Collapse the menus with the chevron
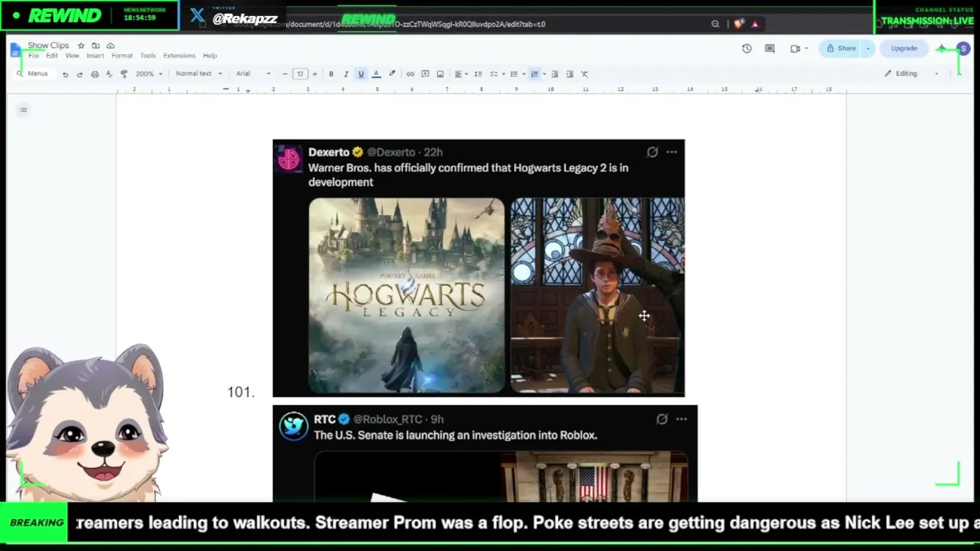Image resolution: width=980 pixels, height=551 pixels. 959,74
